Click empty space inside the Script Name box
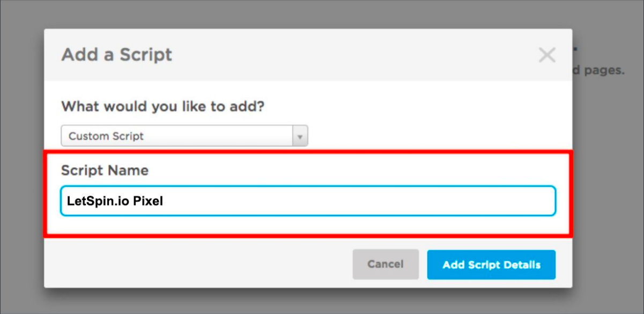The image size is (644, 314). pyautogui.click(x=375, y=201)
